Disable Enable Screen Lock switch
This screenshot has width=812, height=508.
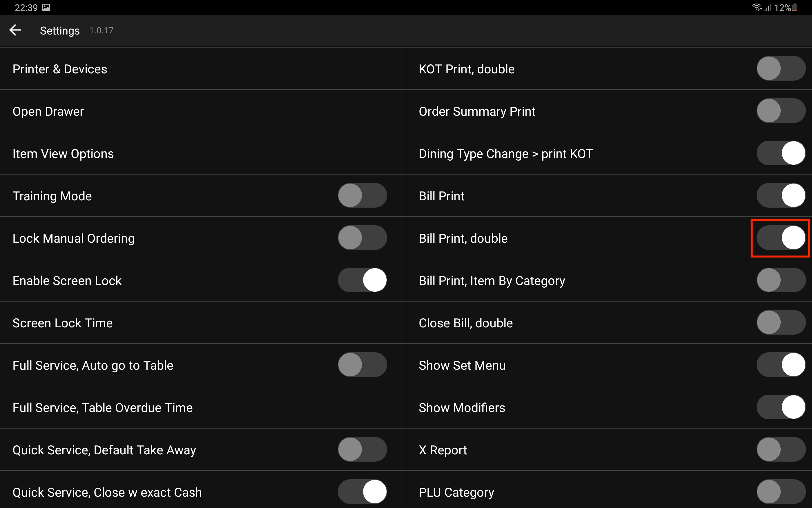pyautogui.click(x=362, y=280)
